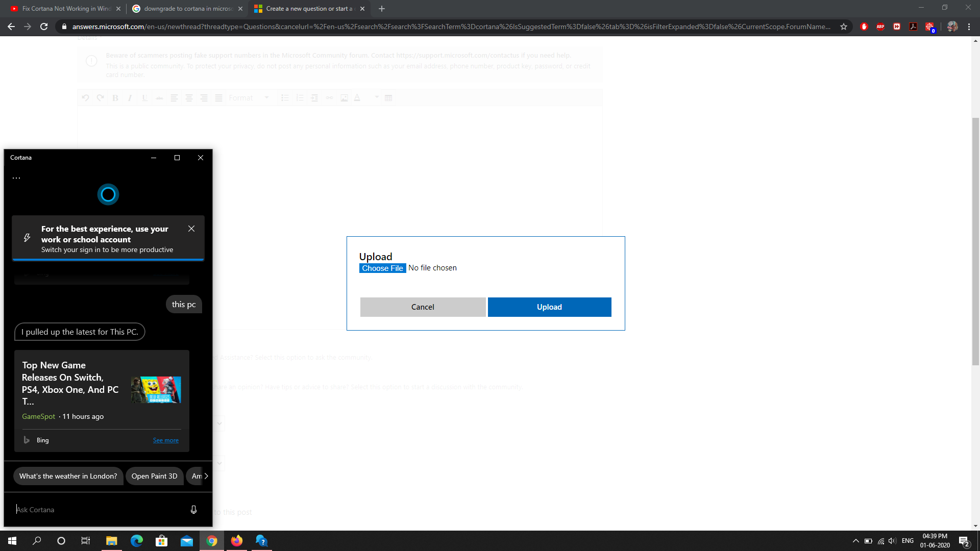Click the Bing logo in result card
The image size is (980, 551).
click(x=27, y=440)
